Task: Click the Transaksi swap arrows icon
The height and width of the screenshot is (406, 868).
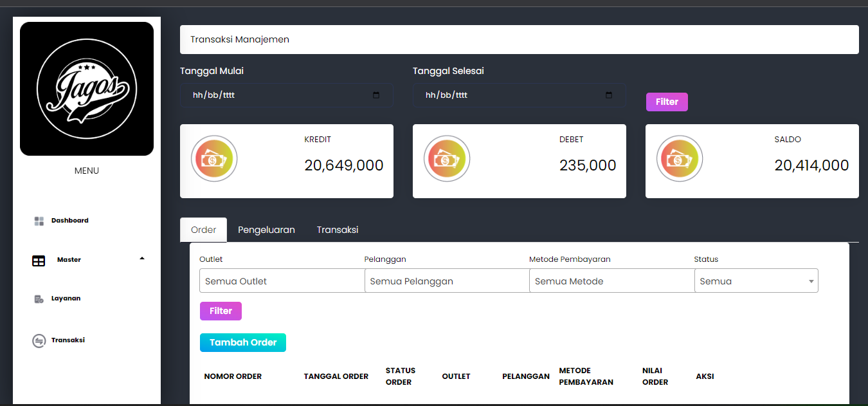Action: pos(39,341)
